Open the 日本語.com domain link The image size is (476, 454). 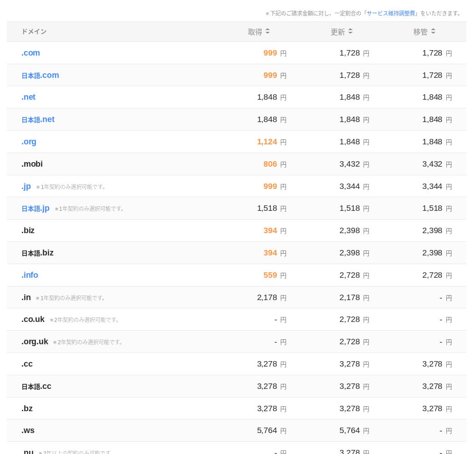(x=40, y=75)
